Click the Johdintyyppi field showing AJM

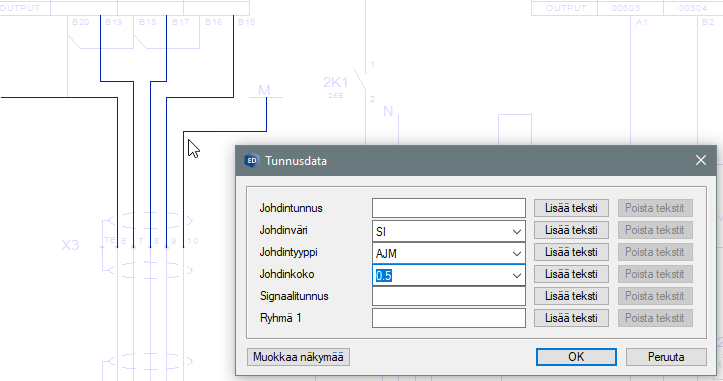[449, 253]
